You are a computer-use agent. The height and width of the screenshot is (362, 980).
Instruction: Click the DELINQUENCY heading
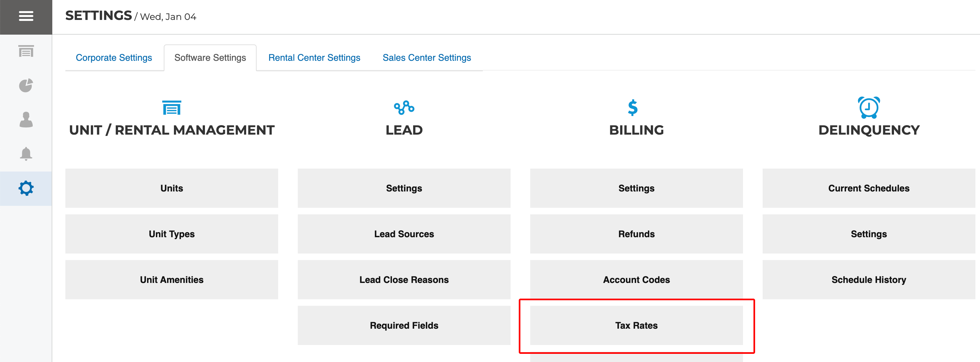pyautogui.click(x=869, y=130)
